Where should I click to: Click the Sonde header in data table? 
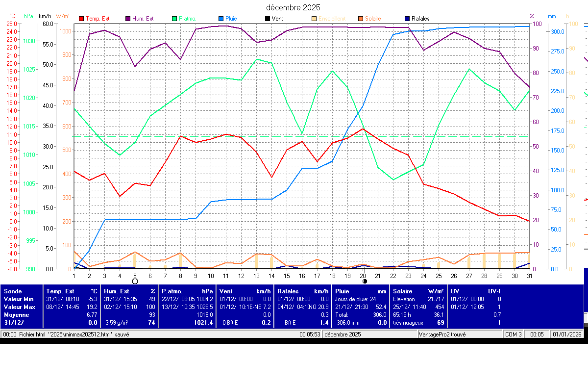(13, 291)
